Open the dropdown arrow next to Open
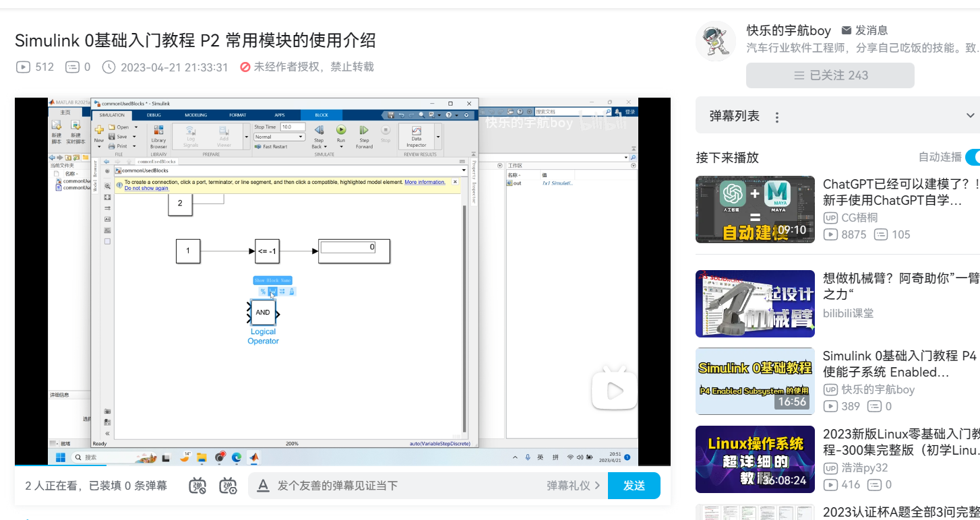This screenshot has width=980, height=520. pos(135,127)
